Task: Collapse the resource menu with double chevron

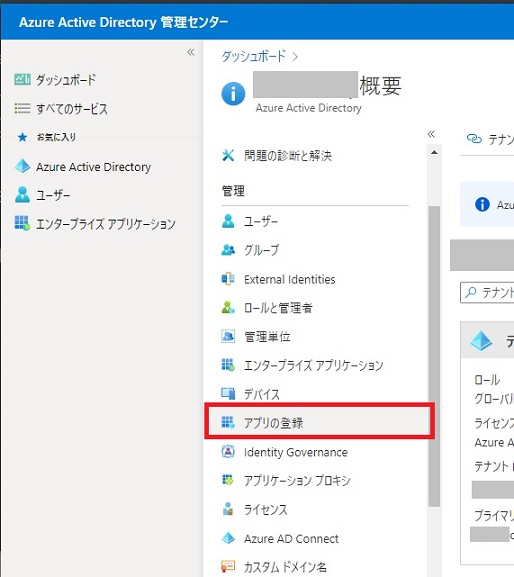Action: 431,134
